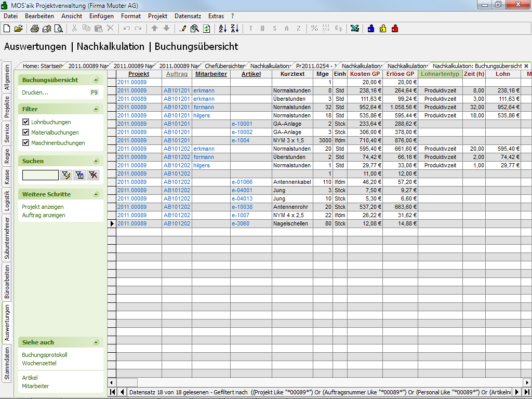Click the Redo arrow icon
Viewport: 532px width, 399px height.
138,29
